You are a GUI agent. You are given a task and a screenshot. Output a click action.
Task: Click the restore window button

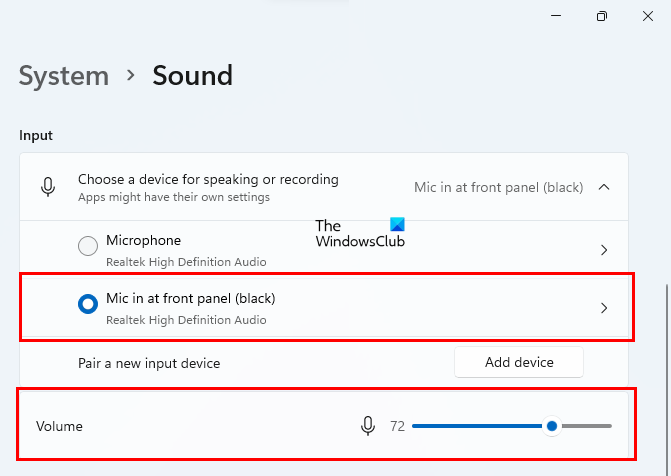[x=601, y=16]
